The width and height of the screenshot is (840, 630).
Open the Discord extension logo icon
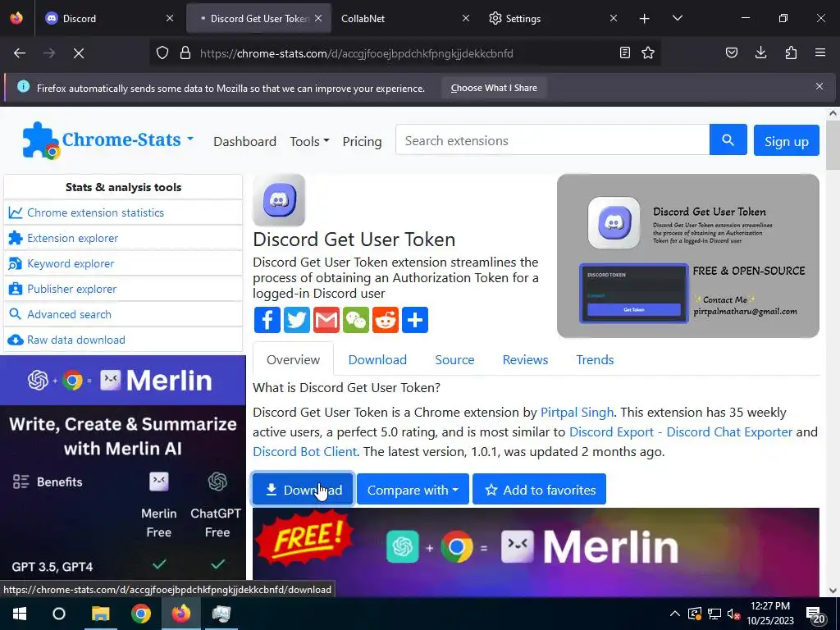point(279,200)
